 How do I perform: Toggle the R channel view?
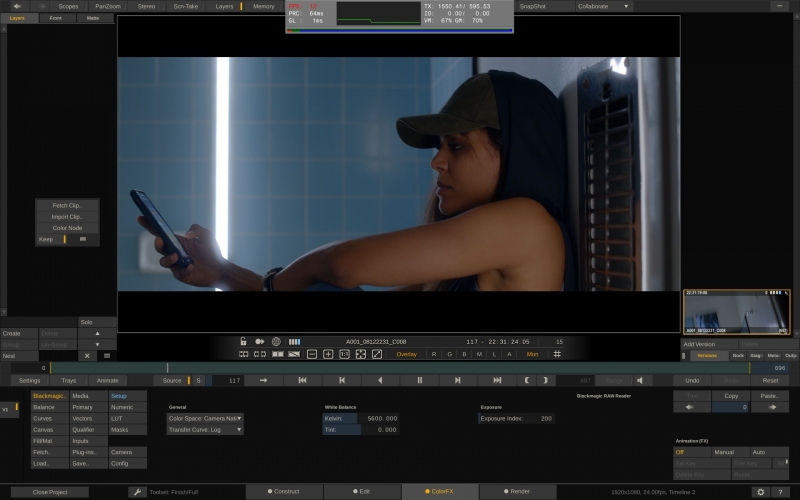point(434,354)
